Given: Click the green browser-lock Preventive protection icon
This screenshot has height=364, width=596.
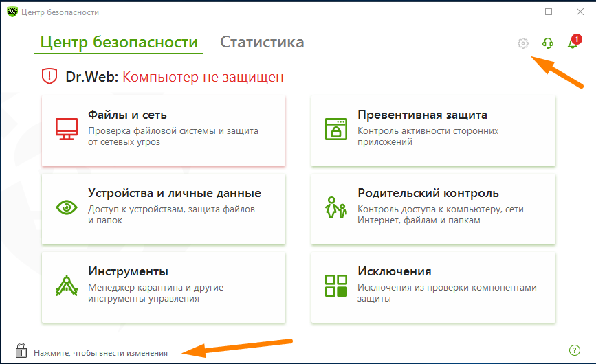Looking at the screenshot, I should coord(336,129).
